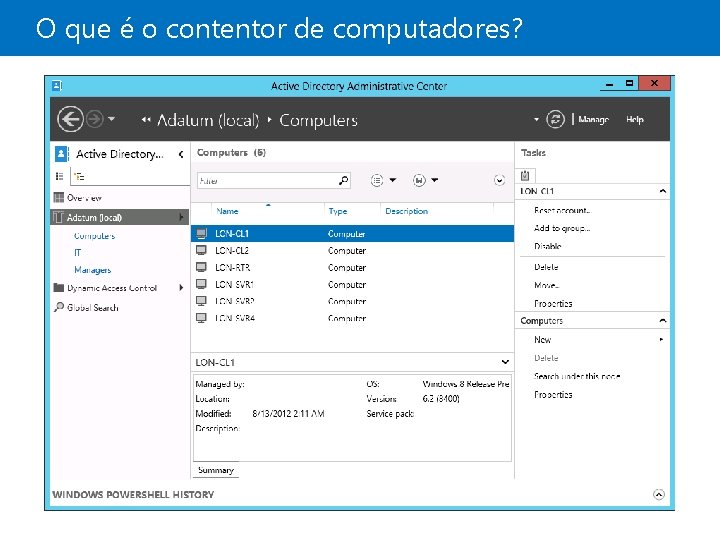
Task: Open IT container in navigation pane
Action: (78, 253)
